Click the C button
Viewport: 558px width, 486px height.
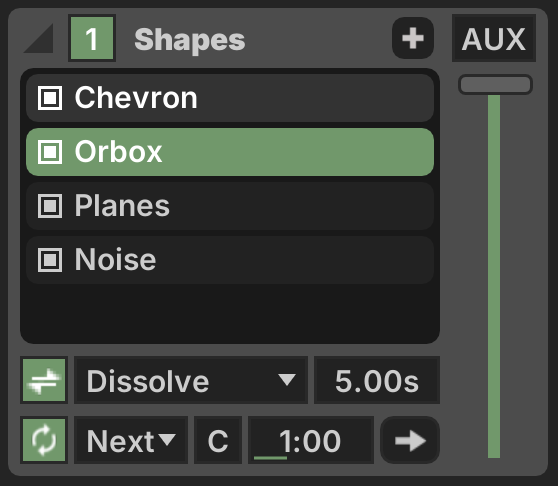click(x=218, y=440)
